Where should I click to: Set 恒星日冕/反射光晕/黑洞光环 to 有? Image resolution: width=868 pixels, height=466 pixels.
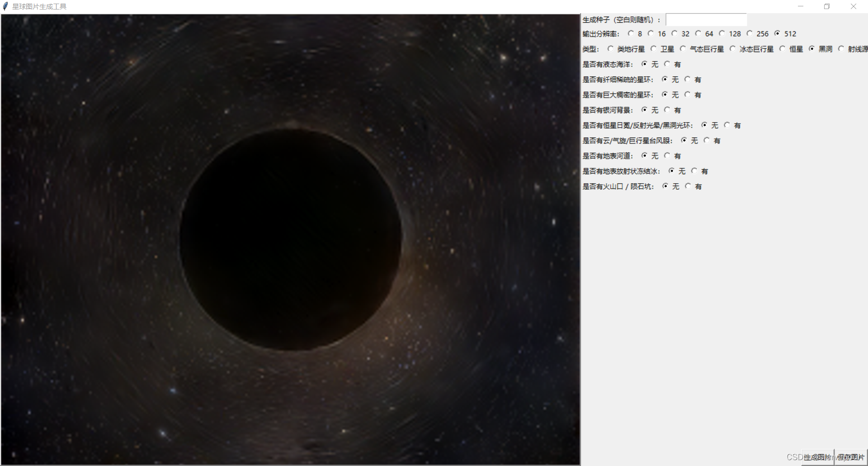pyautogui.click(x=727, y=125)
